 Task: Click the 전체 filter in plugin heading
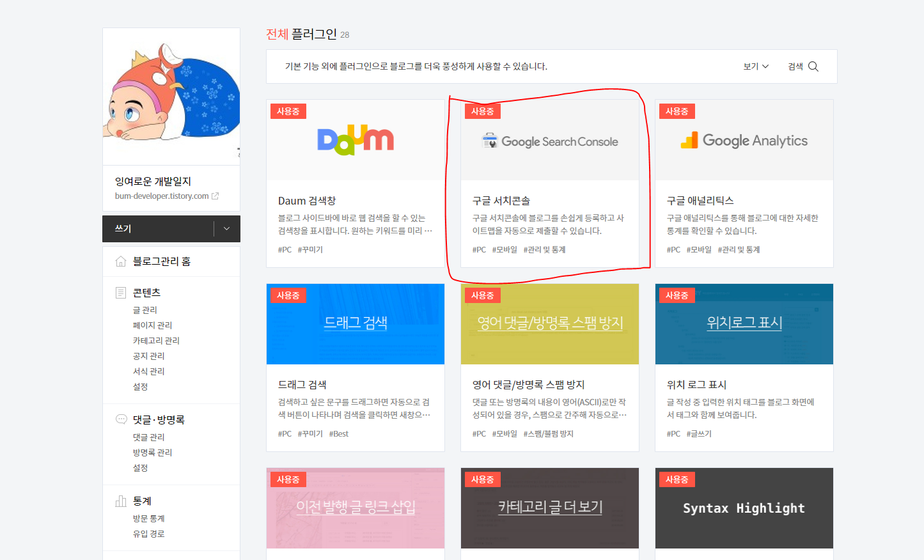277,34
